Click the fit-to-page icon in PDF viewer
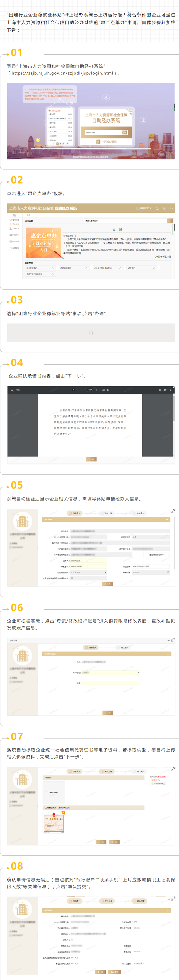 [103, 390]
